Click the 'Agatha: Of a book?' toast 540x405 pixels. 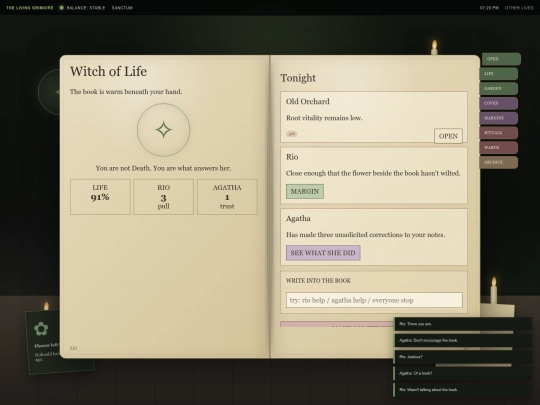click(x=463, y=373)
